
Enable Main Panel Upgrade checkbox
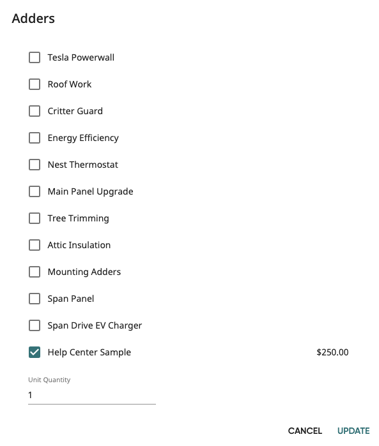(x=34, y=191)
